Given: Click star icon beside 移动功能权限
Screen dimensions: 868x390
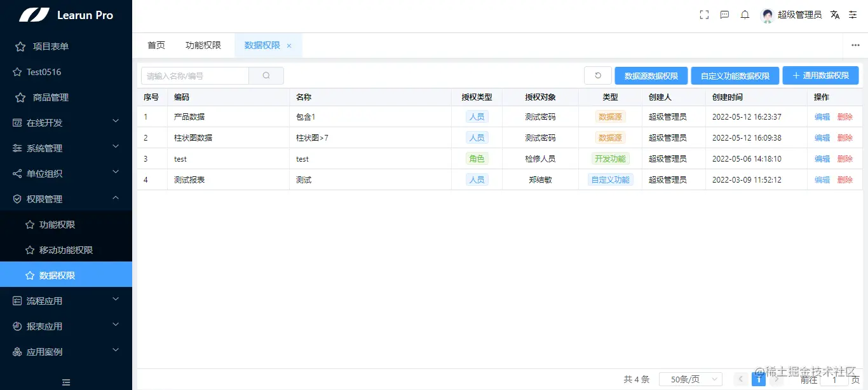Looking at the screenshot, I should [29, 250].
